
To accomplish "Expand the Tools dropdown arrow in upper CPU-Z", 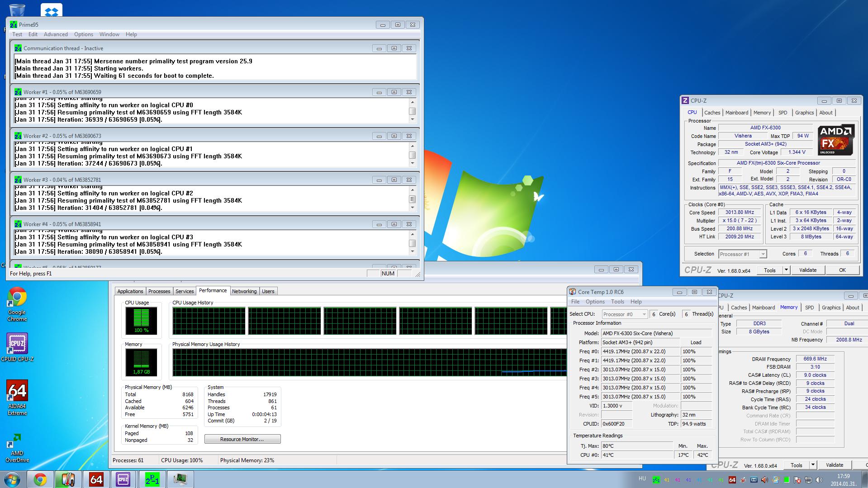I will (786, 270).
